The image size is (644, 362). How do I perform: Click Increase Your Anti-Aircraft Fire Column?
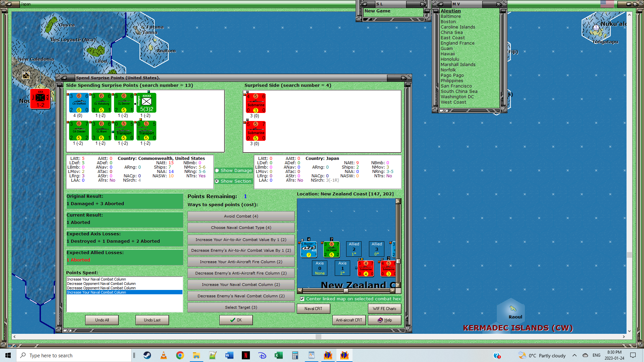pos(241,262)
